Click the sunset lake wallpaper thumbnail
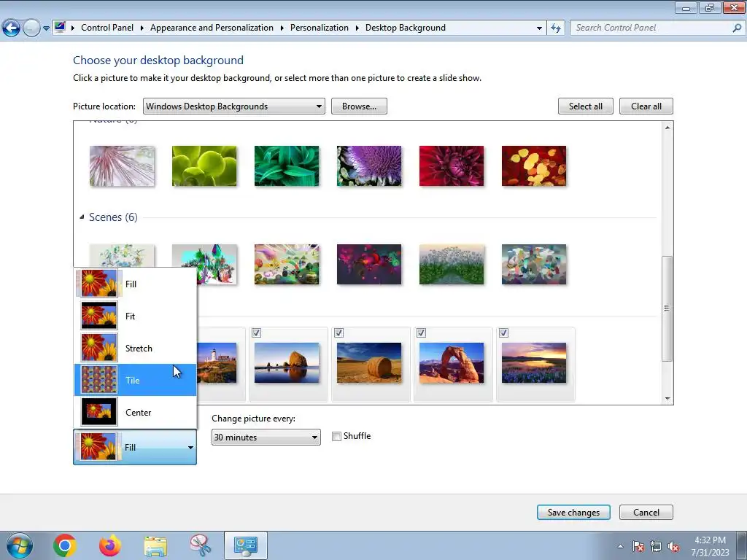The width and height of the screenshot is (747, 560). point(534,363)
